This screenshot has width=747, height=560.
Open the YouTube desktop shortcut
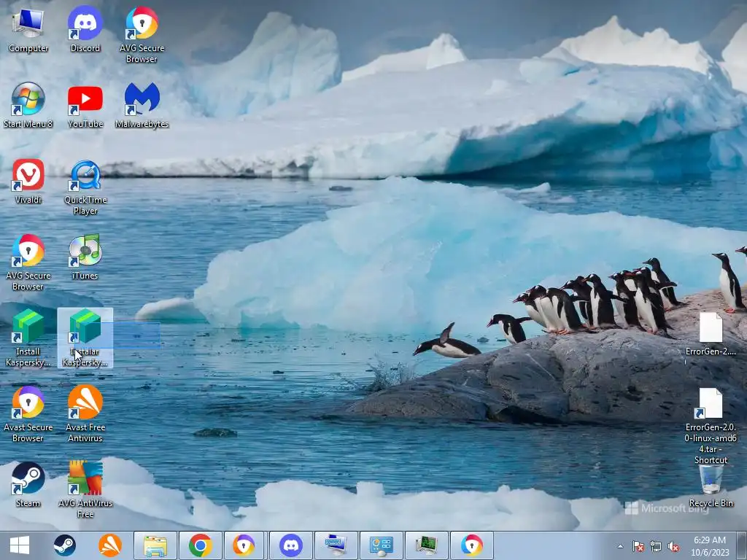point(85,106)
